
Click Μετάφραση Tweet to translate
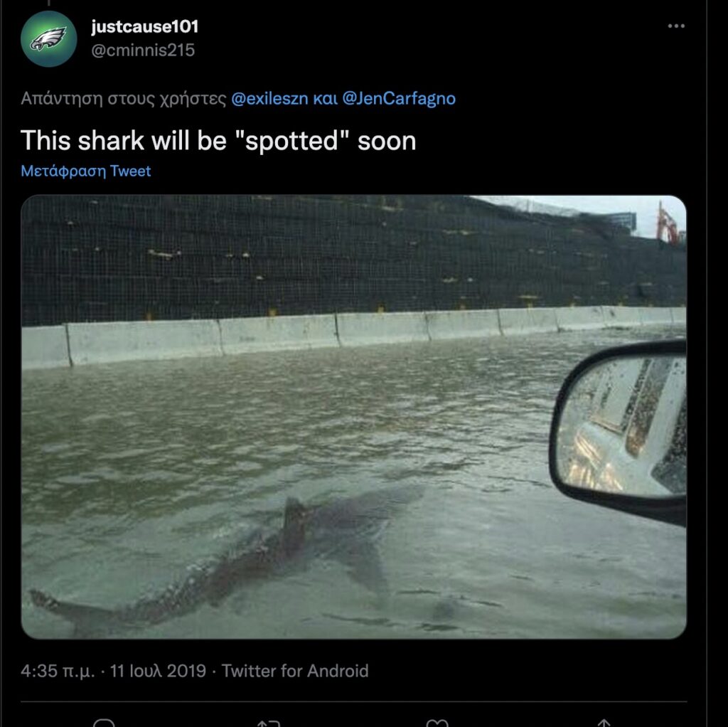86,171
